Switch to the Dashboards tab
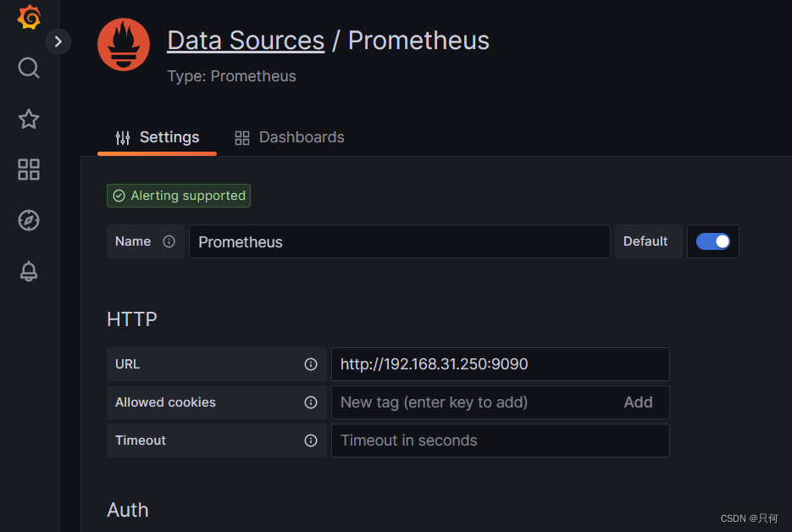Screen dimensions: 792x532 tap(290, 137)
